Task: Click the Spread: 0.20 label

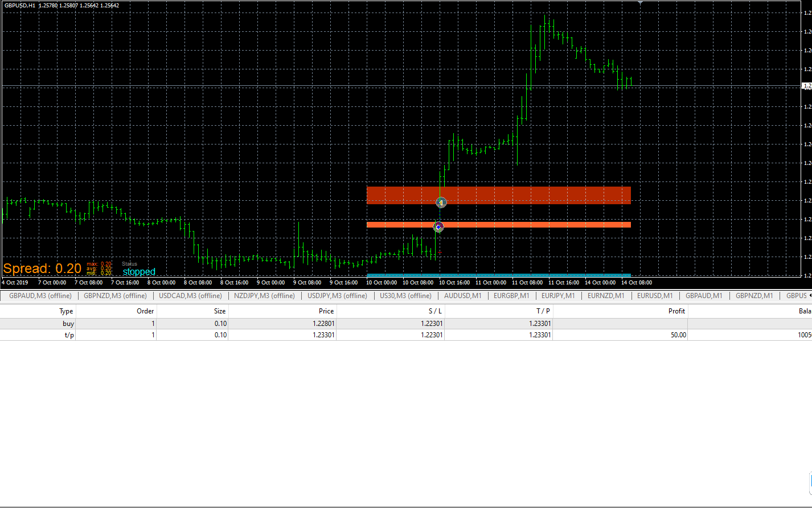Action: [x=43, y=269]
